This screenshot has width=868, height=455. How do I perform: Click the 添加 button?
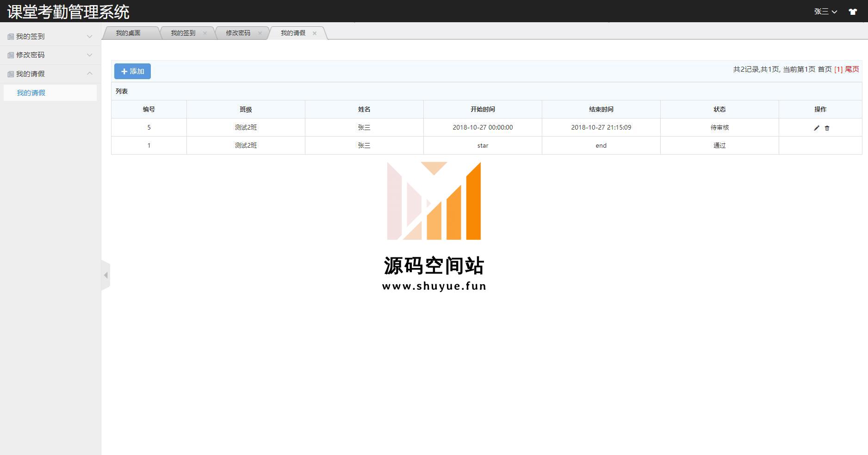133,71
